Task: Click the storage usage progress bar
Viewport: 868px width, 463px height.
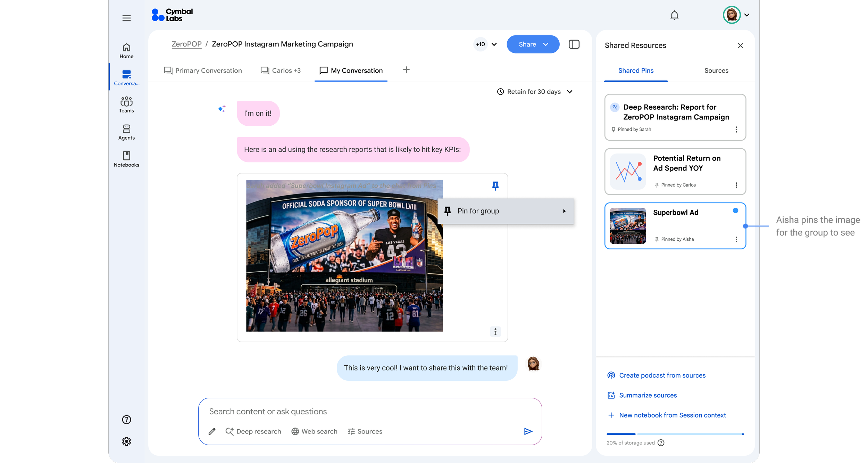Action: click(x=675, y=434)
